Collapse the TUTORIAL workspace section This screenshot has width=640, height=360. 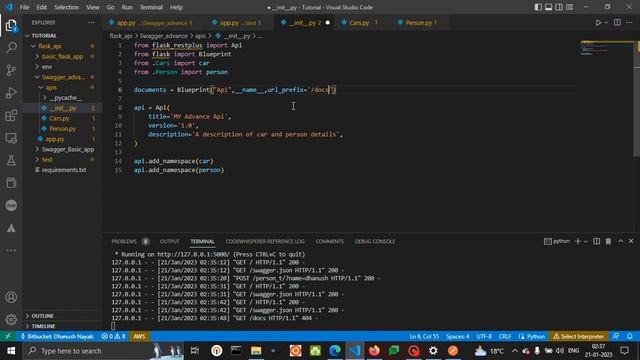point(62,36)
